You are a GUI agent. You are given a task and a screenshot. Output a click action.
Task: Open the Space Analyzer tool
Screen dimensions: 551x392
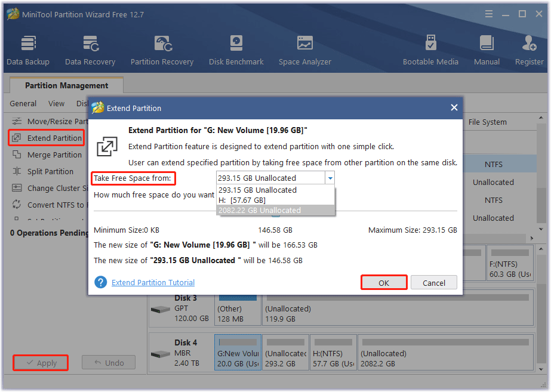[304, 50]
